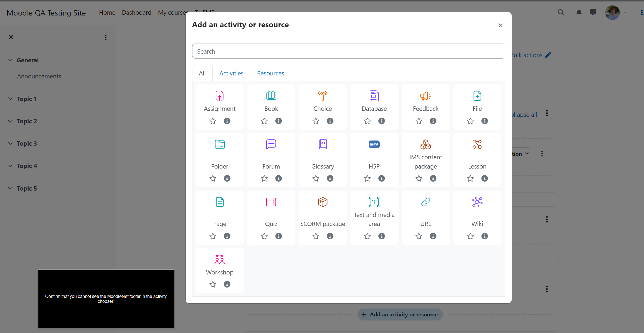This screenshot has height=333, width=644.
Task: Choose the IMS content package icon
Action: pos(425,144)
